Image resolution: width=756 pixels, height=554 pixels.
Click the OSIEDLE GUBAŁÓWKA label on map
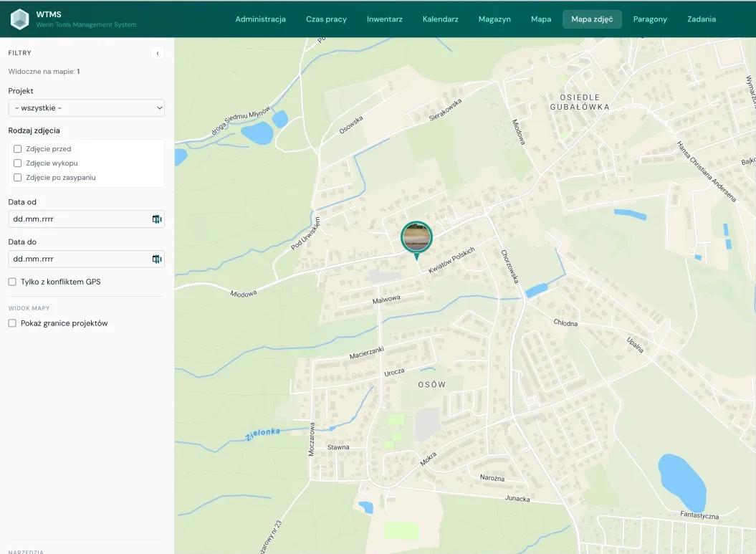point(580,102)
